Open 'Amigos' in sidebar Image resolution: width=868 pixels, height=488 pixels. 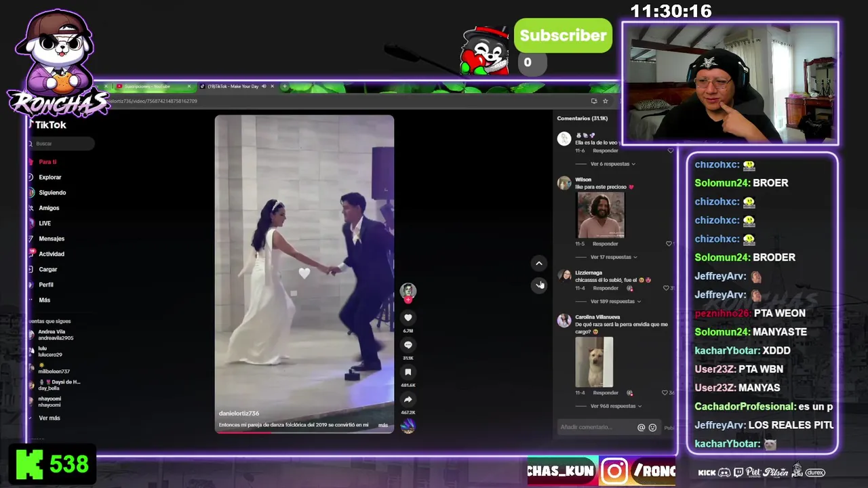click(49, 208)
